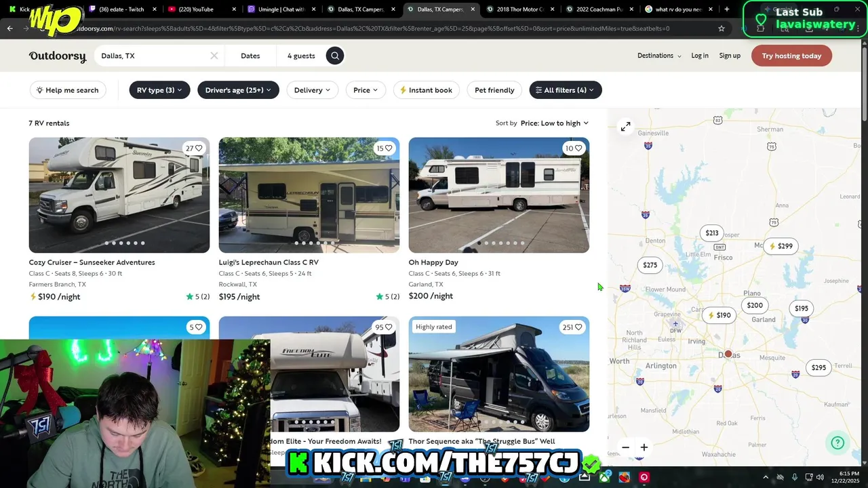This screenshot has height=488, width=868.
Task: Open Cozy Cruiser listing photo
Action: [119, 195]
